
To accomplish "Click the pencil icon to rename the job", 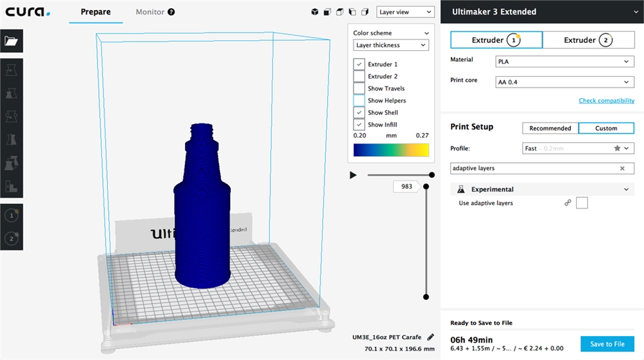I will 430,337.
